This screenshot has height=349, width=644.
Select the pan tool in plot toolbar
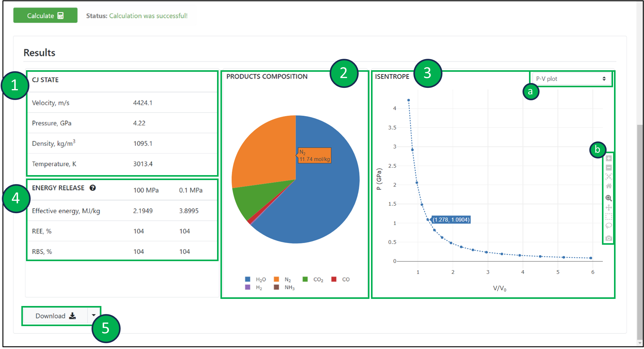click(x=608, y=207)
